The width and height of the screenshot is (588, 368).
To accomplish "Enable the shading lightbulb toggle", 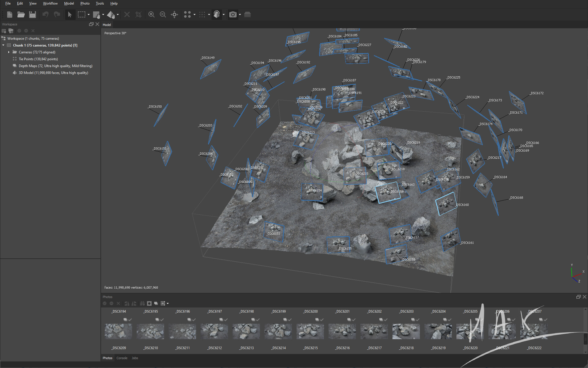I will tap(217, 14).
